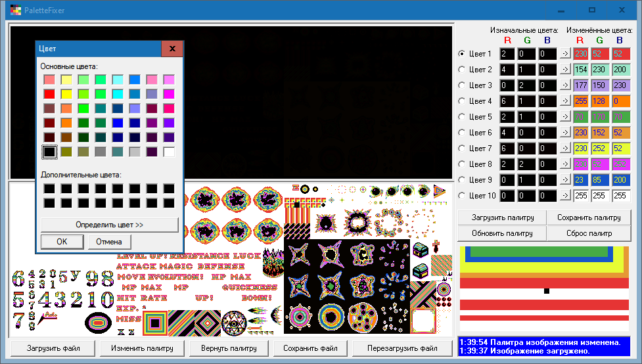Pick the white basic color swatch
The height and width of the screenshot is (364, 642).
169,152
